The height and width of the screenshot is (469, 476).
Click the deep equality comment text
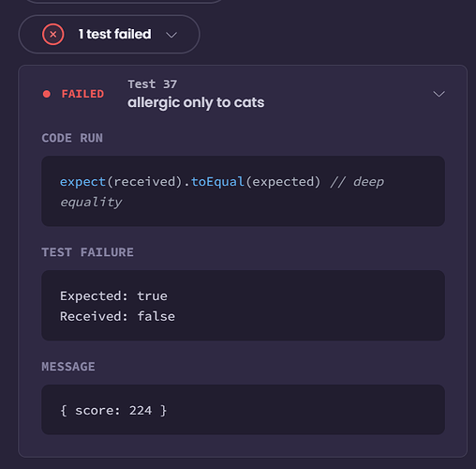tap(222, 191)
